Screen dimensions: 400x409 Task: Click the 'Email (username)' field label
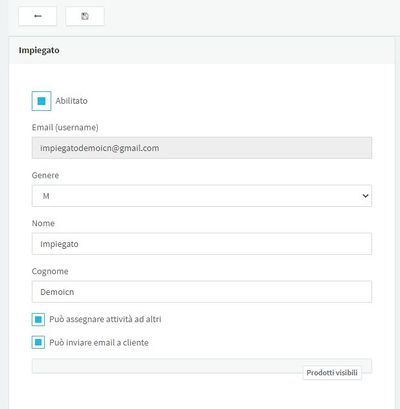click(x=65, y=127)
